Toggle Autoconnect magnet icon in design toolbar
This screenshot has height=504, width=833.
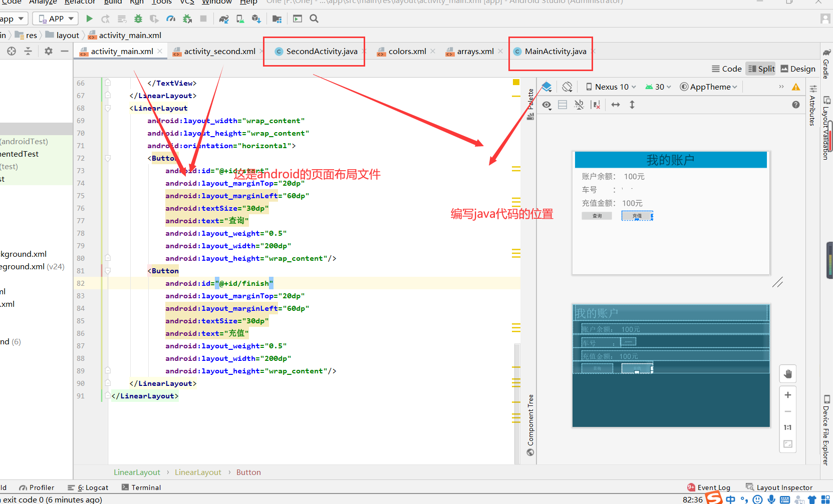[579, 105]
